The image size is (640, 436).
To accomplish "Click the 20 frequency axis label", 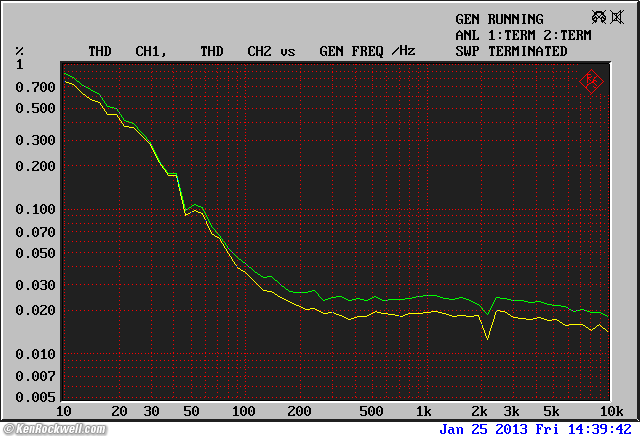I will tap(119, 411).
